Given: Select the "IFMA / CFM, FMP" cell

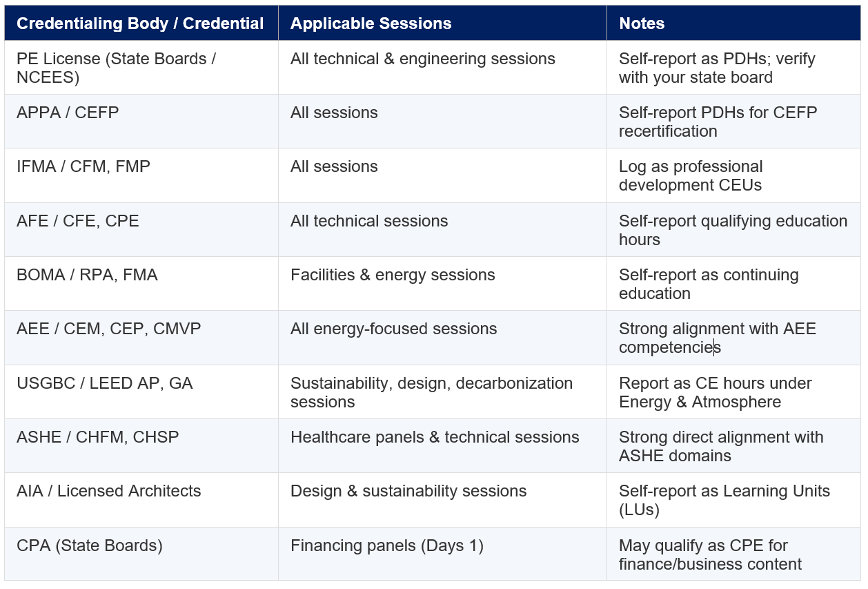Looking at the screenshot, I should [x=83, y=166].
